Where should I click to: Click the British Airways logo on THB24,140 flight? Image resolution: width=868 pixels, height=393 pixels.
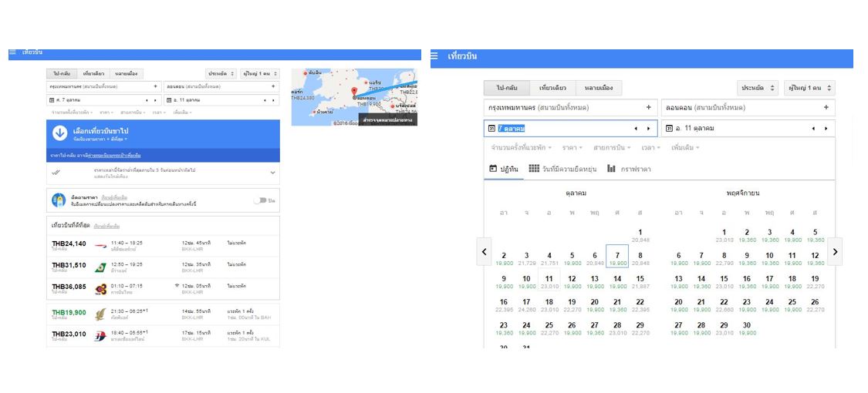point(100,245)
